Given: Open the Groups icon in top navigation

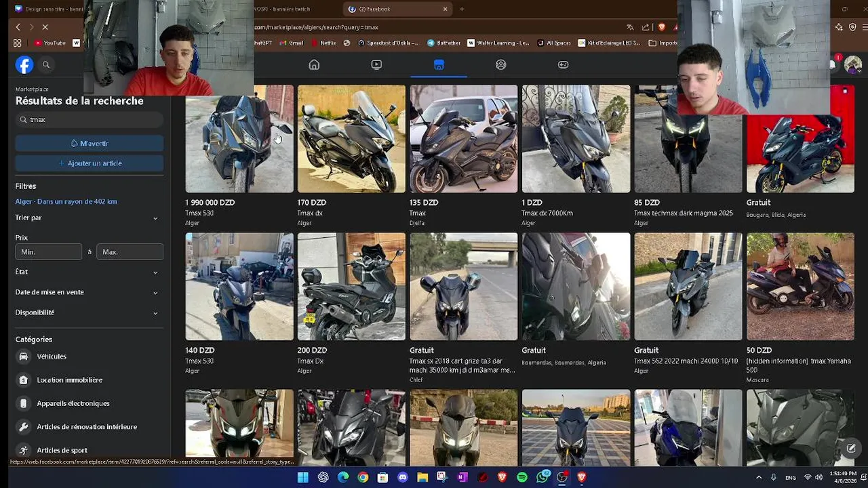Looking at the screenshot, I should 501,64.
